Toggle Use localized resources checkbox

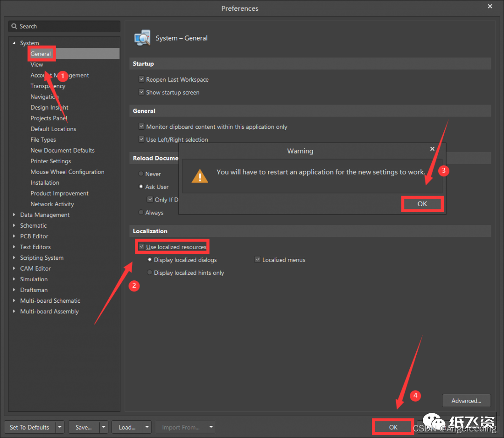141,247
